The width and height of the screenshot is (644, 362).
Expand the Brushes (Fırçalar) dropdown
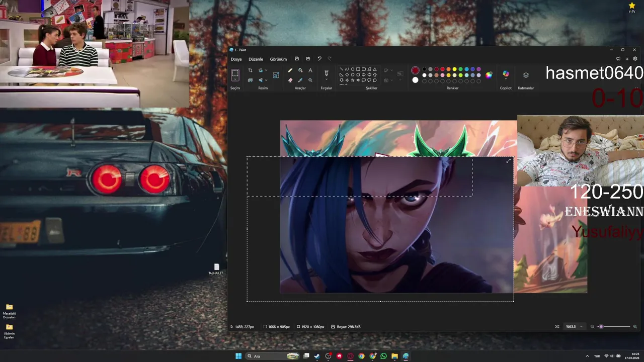(326, 80)
